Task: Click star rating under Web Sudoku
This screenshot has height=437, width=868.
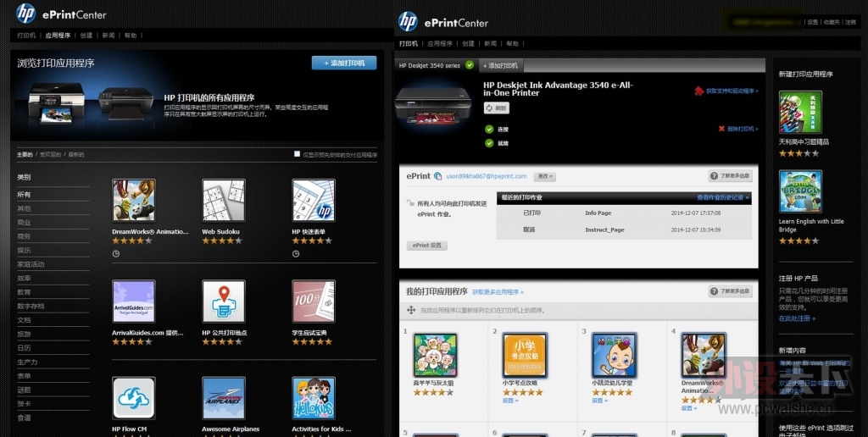Action: point(221,241)
